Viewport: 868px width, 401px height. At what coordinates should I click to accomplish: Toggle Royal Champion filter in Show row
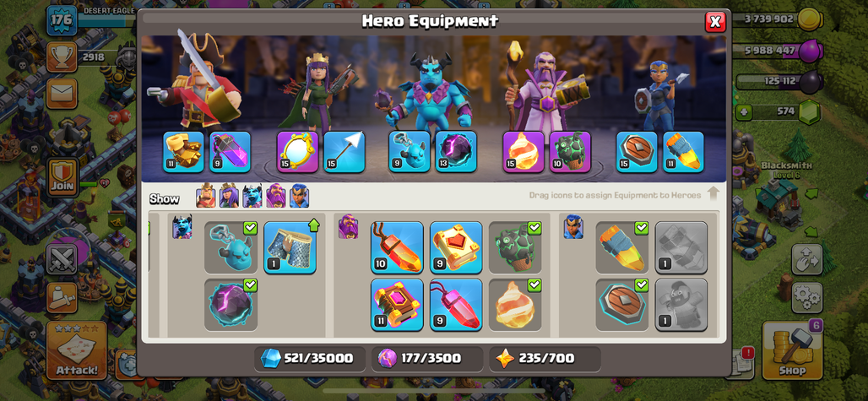point(299,197)
